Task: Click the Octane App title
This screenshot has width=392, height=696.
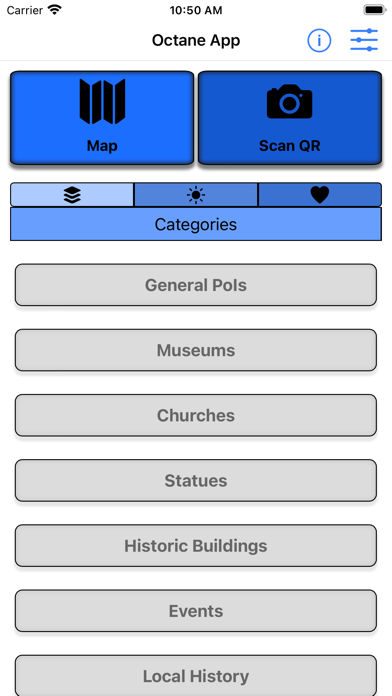Action: (196, 40)
